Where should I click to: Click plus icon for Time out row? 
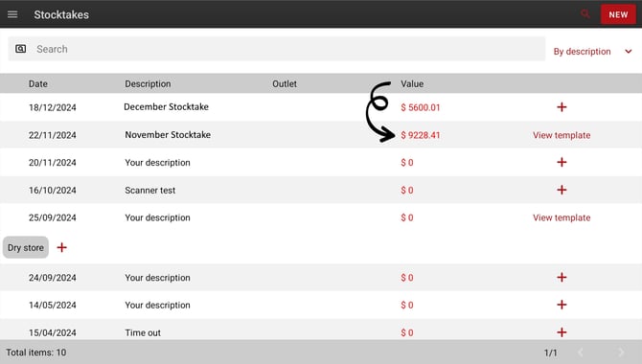(x=562, y=332)
